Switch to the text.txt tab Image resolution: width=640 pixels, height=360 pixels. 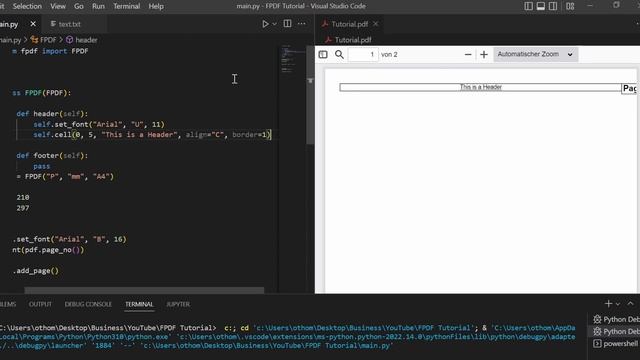[65, 24]
